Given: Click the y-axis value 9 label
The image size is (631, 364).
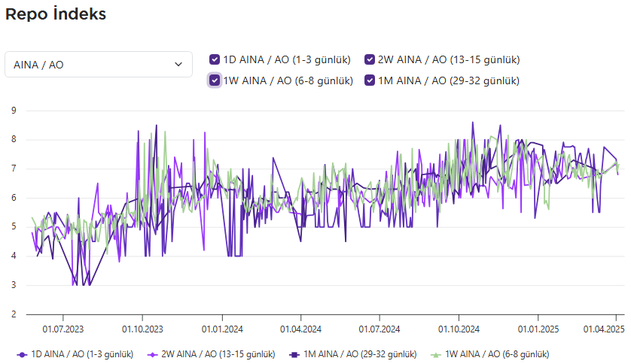Looking at the screenshot, I should coord(13,111).
